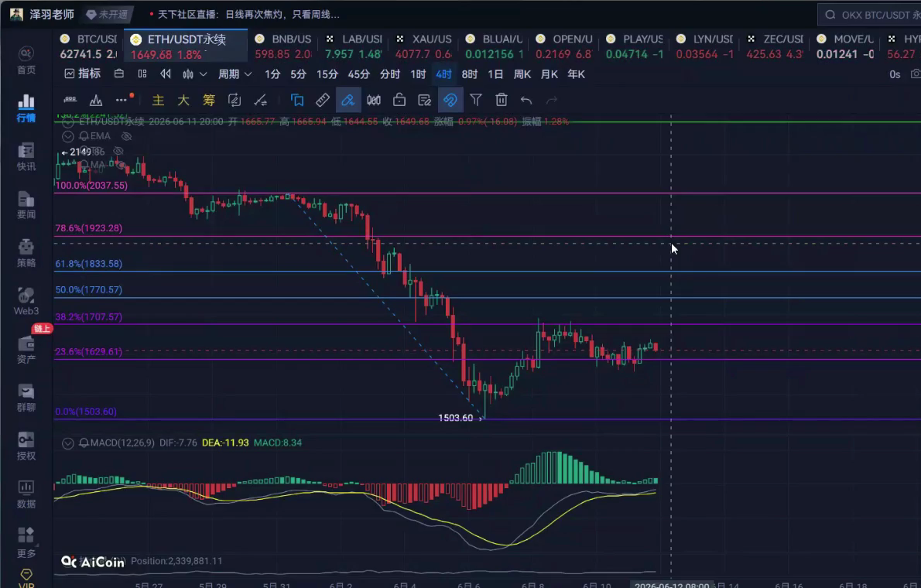
Task: Open more drawing tools ellipsis
Action: click(x=122, y=100)
